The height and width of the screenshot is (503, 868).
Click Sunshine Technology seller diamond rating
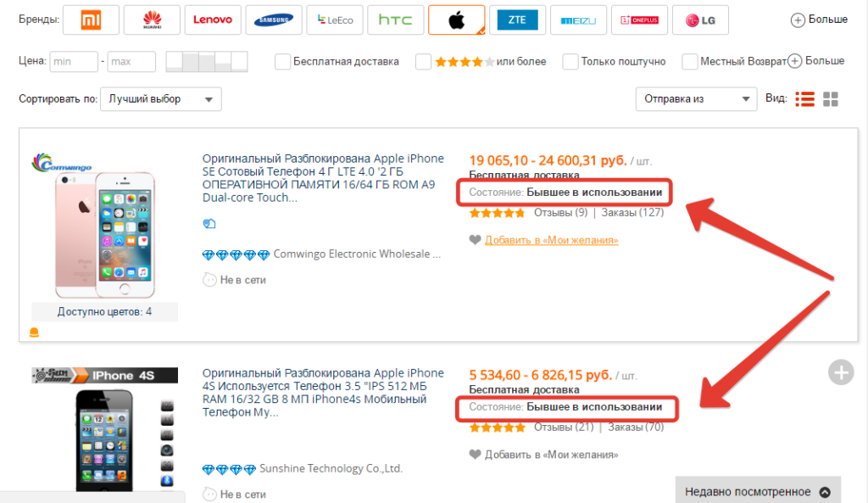[229, 469]
